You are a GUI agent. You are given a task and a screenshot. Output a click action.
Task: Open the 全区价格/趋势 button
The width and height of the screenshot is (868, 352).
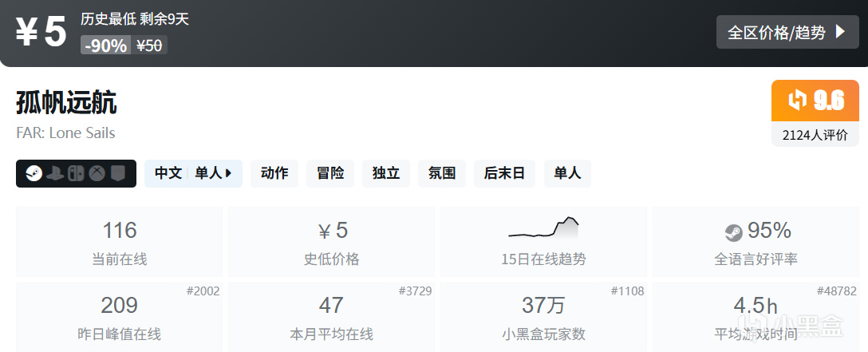pyautogui.click(x=787, y=32)
